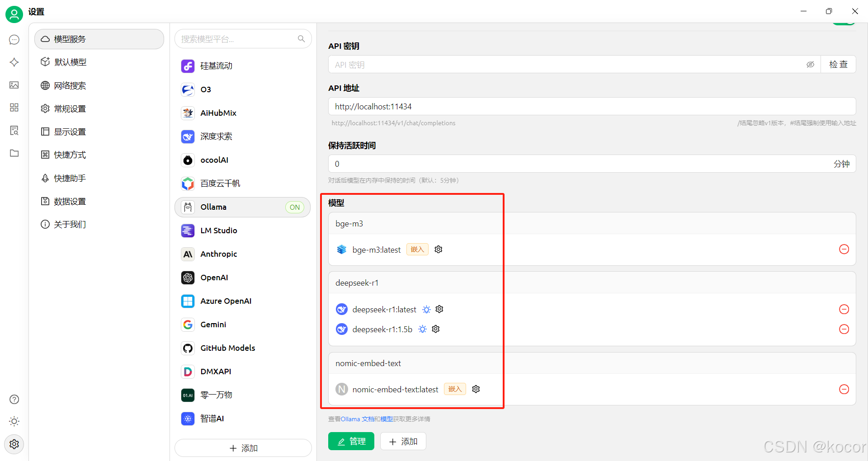Open the agents sparkle sidebar icon
The image size is (868, 461).
point(14,62)
